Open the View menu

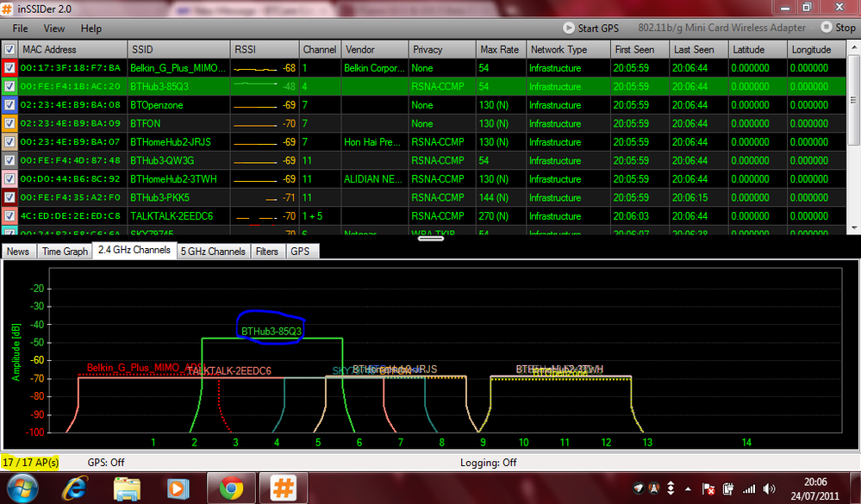[x=53, y=28]
